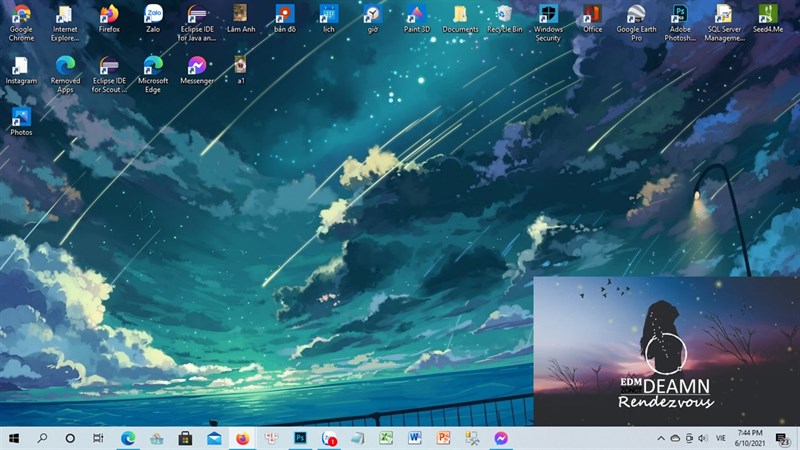Open Microsoft Edge from the taskbar
This screenshot has width=800, height=450.
point(128,438)
